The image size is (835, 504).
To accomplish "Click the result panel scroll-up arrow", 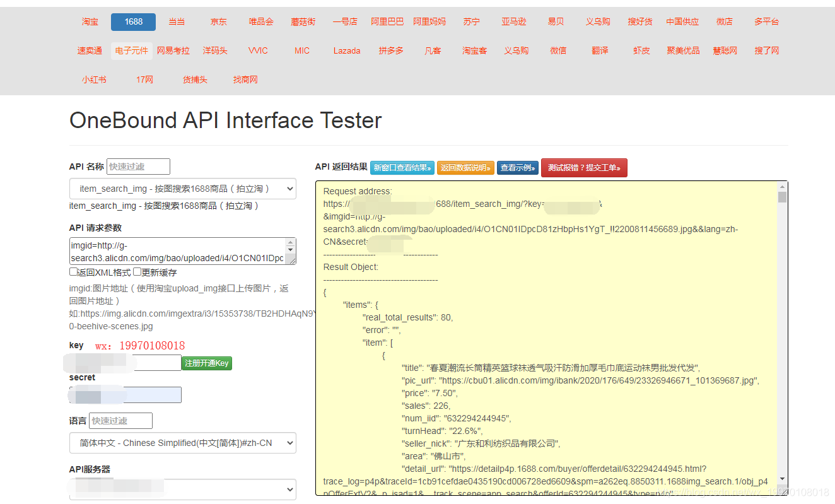I will [782, 187].
